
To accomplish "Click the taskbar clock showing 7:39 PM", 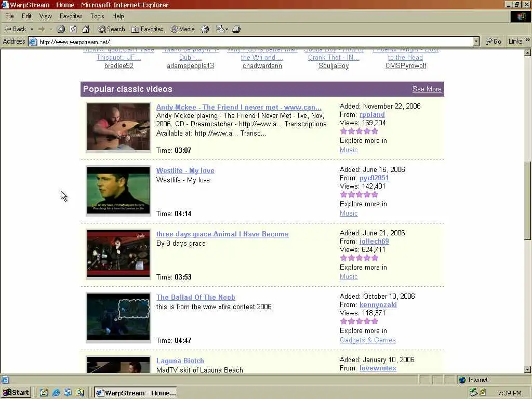I will [x=510, y=393].
